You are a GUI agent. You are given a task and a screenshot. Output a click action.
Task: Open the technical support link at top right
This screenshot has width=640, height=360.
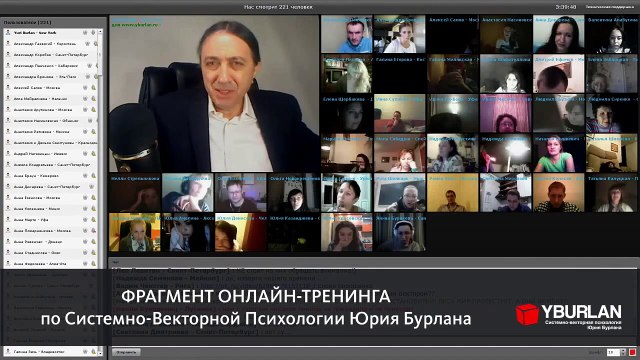(610, 7)
